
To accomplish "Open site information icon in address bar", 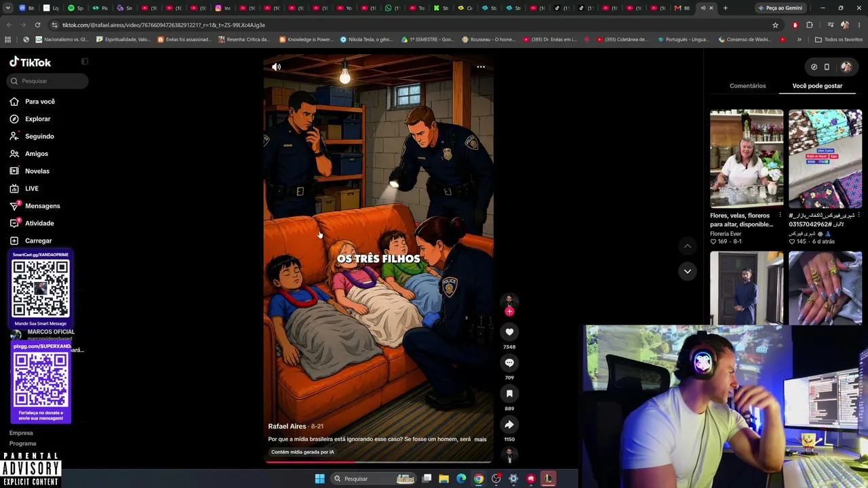I will pyautogui.click(x=54, y=25).
